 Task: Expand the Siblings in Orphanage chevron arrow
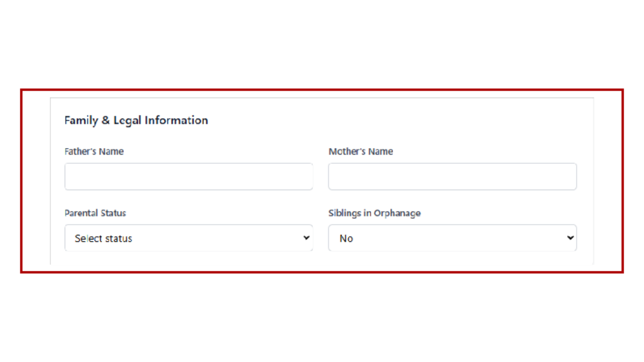[570, 238]
